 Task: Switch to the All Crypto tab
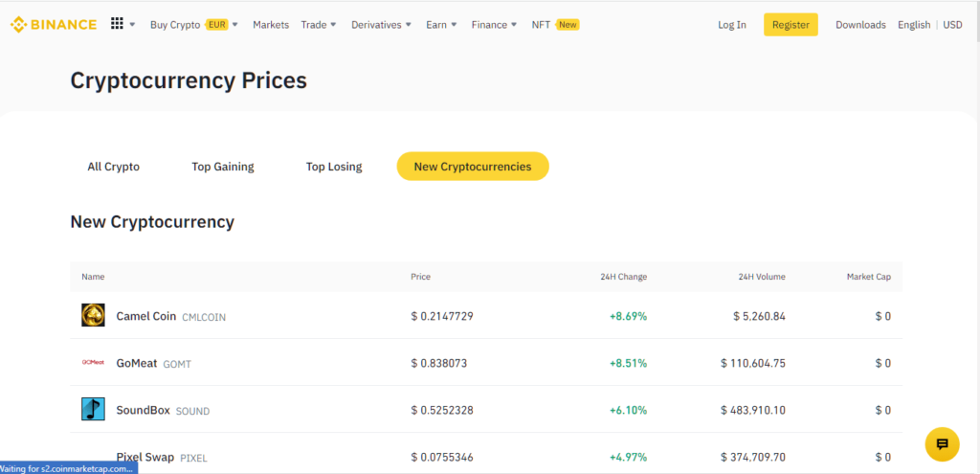[114, 167]
